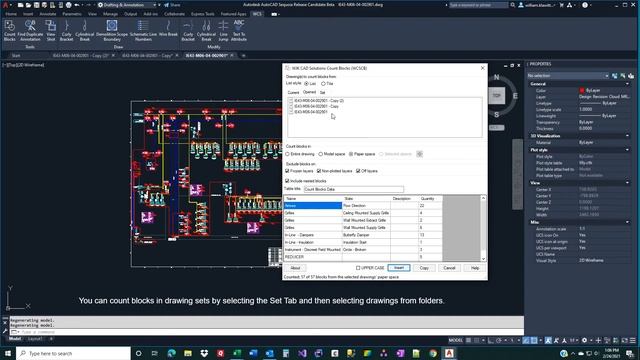Click the Windows taskbar search box
Screen dimensions: 640x360
click(73, 353)
